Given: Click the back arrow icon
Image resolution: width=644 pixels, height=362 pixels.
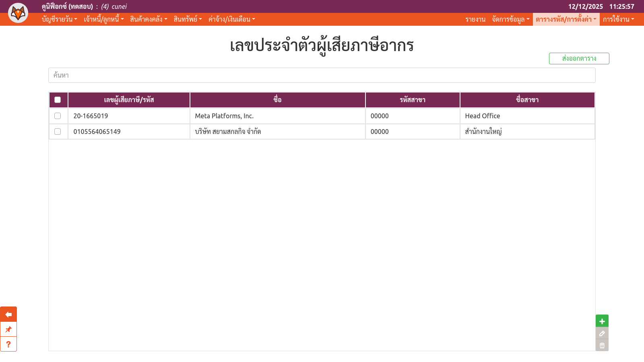Looking at the screenshot, I should (8, 315).
